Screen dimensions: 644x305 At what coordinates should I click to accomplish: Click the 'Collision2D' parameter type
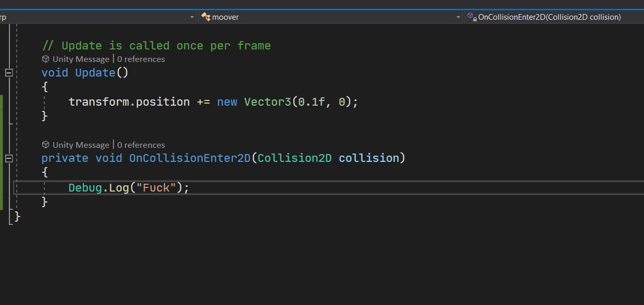point(294,158)
